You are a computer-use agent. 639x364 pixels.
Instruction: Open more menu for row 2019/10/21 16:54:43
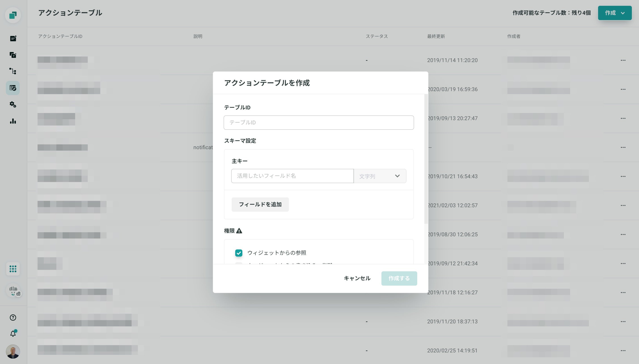pyautogui.click(x=623, y=176)
